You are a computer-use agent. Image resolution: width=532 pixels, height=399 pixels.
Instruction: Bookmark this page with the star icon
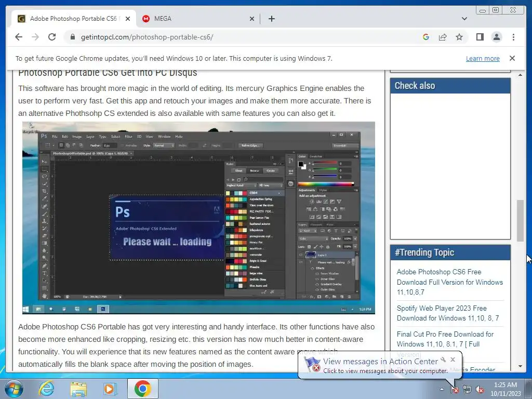click(x=459, y=37)
